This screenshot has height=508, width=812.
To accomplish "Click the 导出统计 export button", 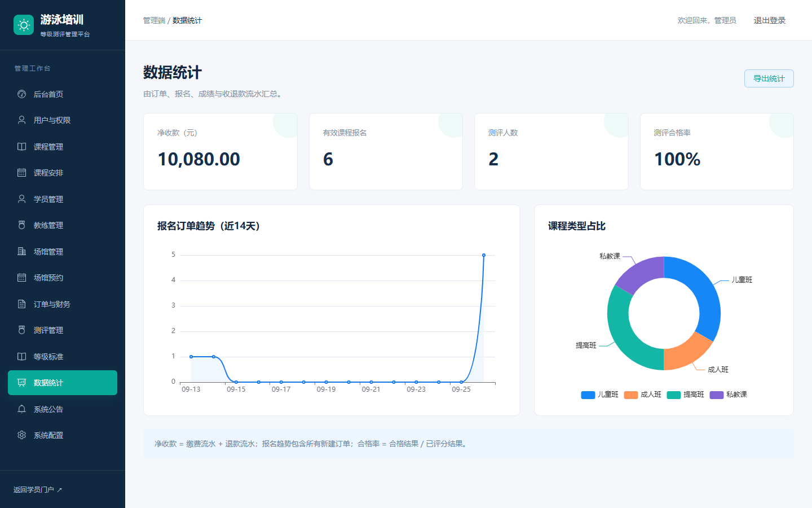I will [769, 78].
